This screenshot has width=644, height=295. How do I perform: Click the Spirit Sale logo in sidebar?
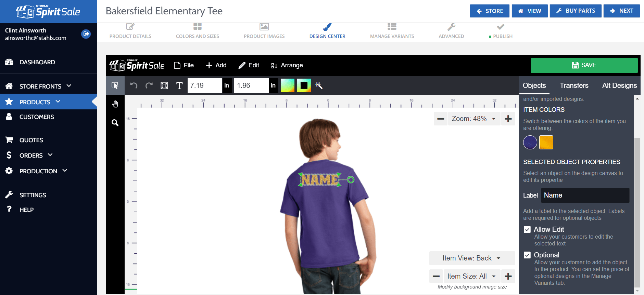tap(48, 12)
